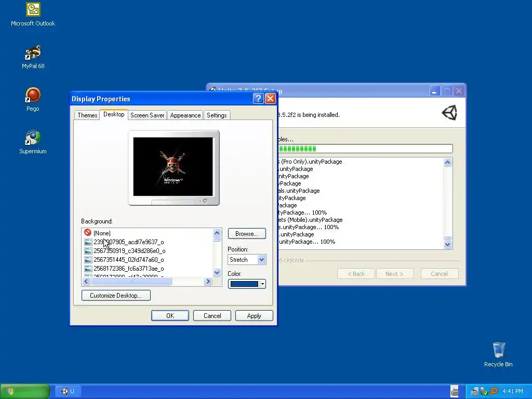Click the 's.unityPackage... 100%' log line
The height and width of the screenshot is (399, 532).
tap(309, 227)
